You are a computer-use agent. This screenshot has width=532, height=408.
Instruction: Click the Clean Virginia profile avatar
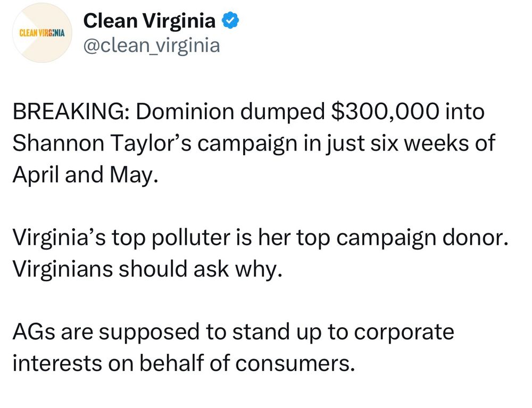tap(41, 34)
